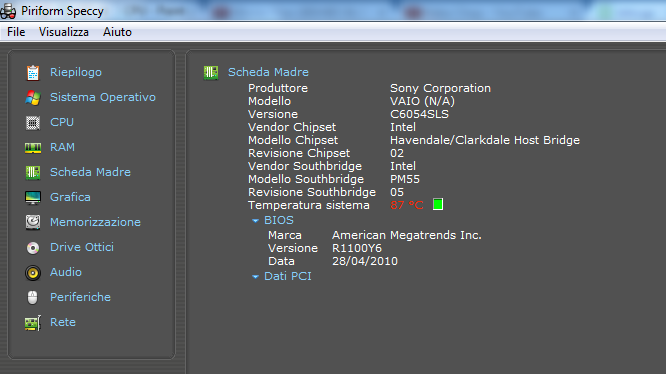The height and width of the screenshot is (374, 666).
Task: Click the Sistema Operativo Windows flag icon
Action: [x=33, y=98]
